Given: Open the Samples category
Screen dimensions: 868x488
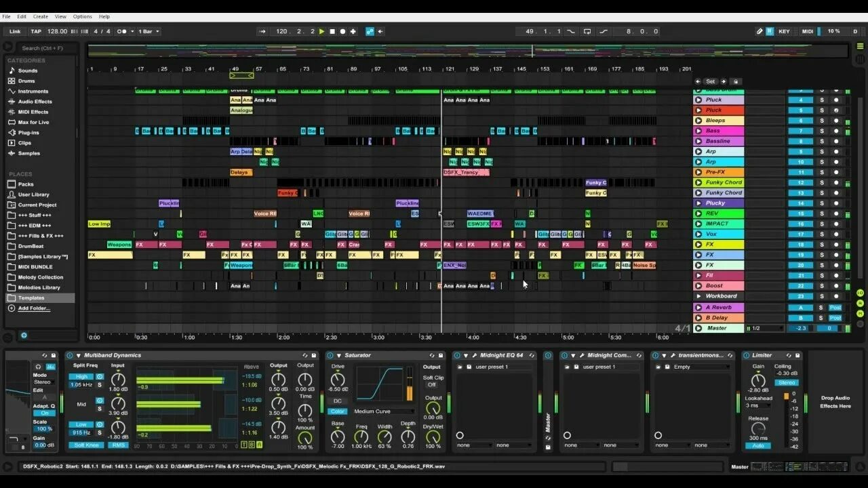Looking at the screenshot, I should (x=29, y=153).
